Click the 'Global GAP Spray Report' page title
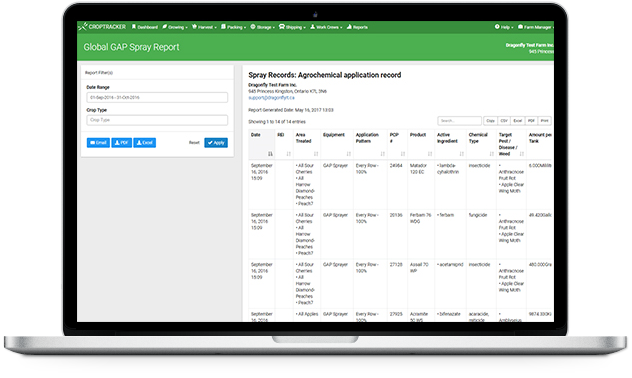The width and height of the screenshot is (632, 378). (131, 47)
